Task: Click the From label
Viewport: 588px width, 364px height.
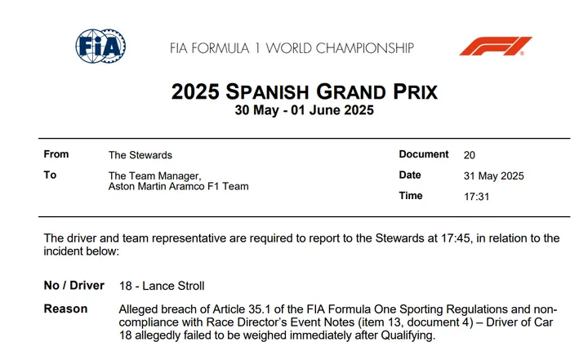Action: (x=56, y=154)
